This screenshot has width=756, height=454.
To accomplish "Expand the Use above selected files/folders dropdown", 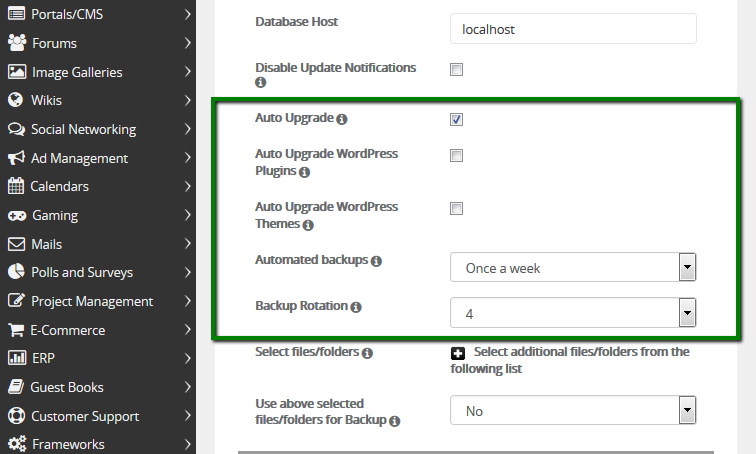I will click(573, 411).
